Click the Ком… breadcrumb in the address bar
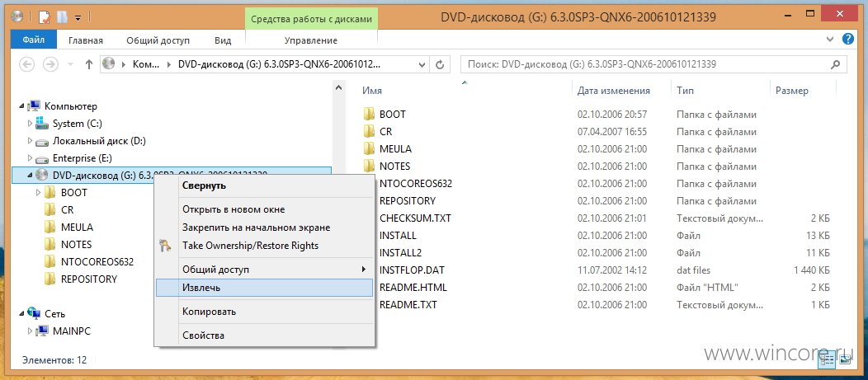Viewport: 868px width, 380px height. click(145, 64)
